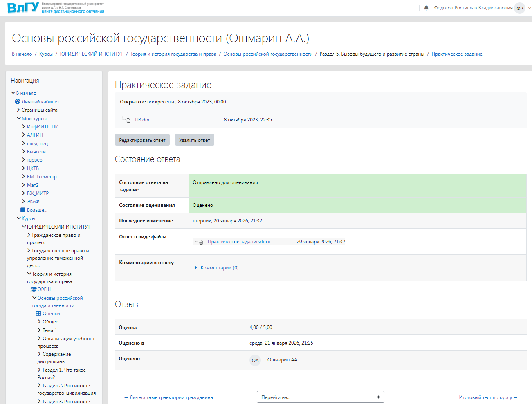Expand the Комментарии (0) section
This screenshot has height=404, width=532.
[219, 268]
